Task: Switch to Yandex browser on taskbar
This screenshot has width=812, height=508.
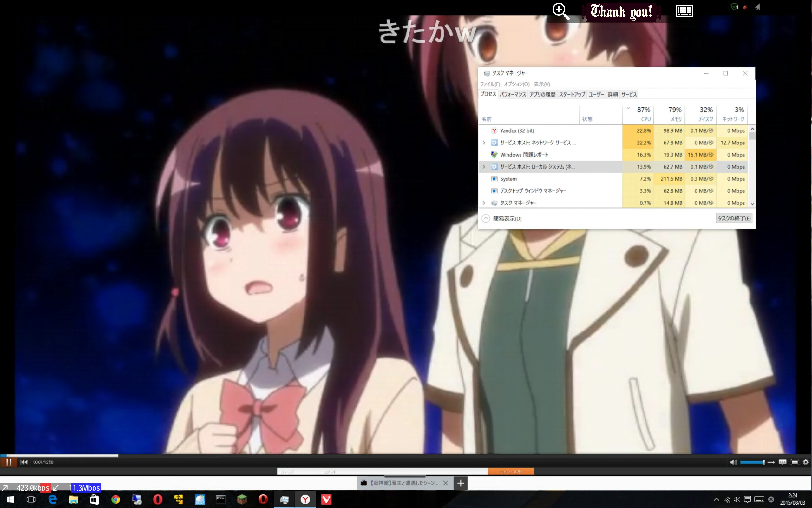Action: (x=305, y=500)
